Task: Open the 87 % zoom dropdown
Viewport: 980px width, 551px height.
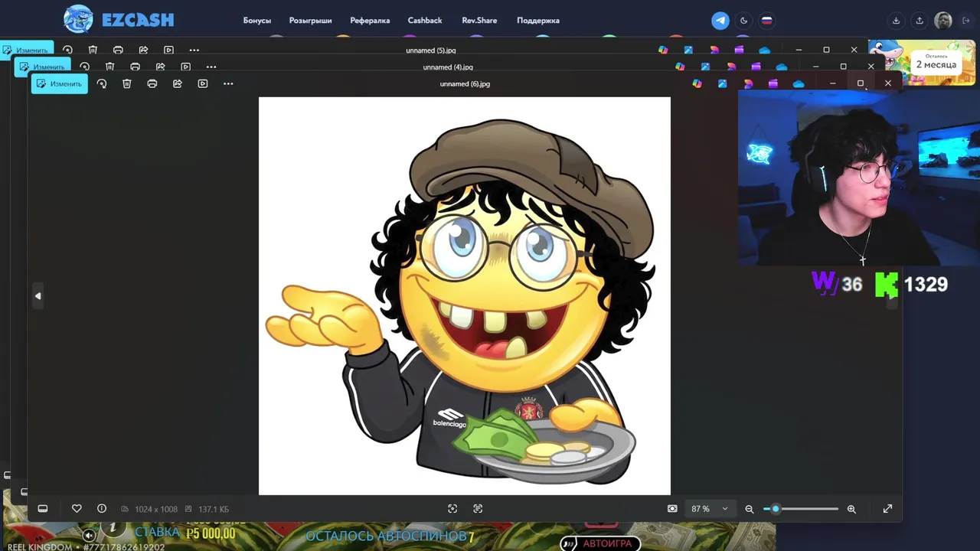Action: click(710, 509)
